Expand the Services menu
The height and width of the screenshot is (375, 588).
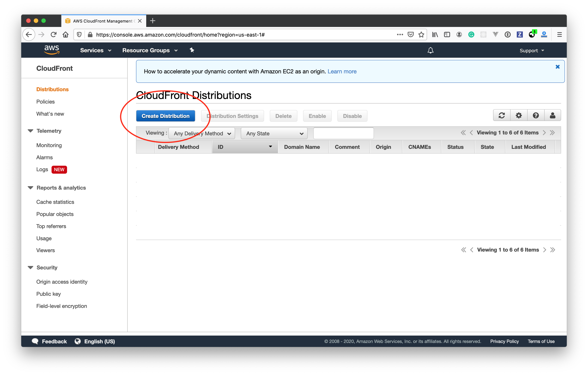tap(94, 50)
